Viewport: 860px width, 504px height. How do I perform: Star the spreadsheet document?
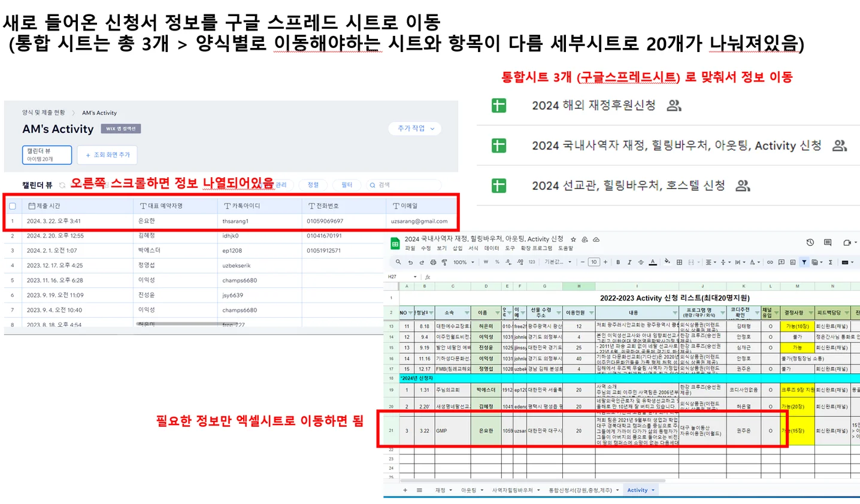point(573,239)
